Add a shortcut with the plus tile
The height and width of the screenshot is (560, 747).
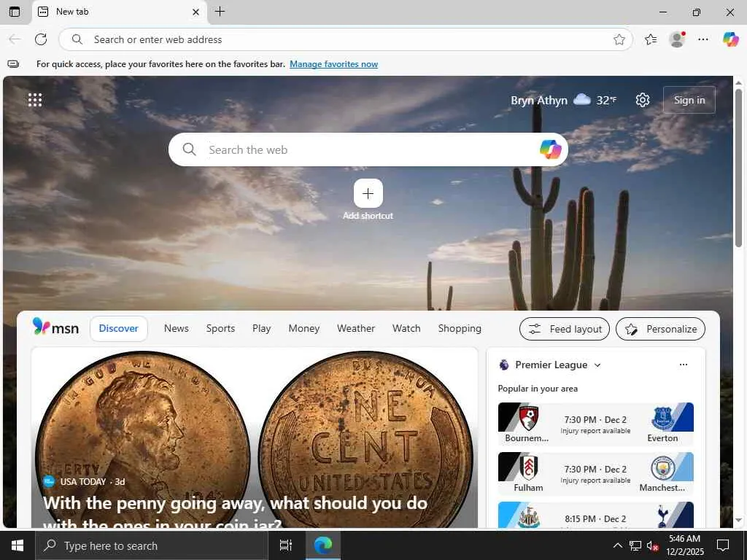point(368,193)
